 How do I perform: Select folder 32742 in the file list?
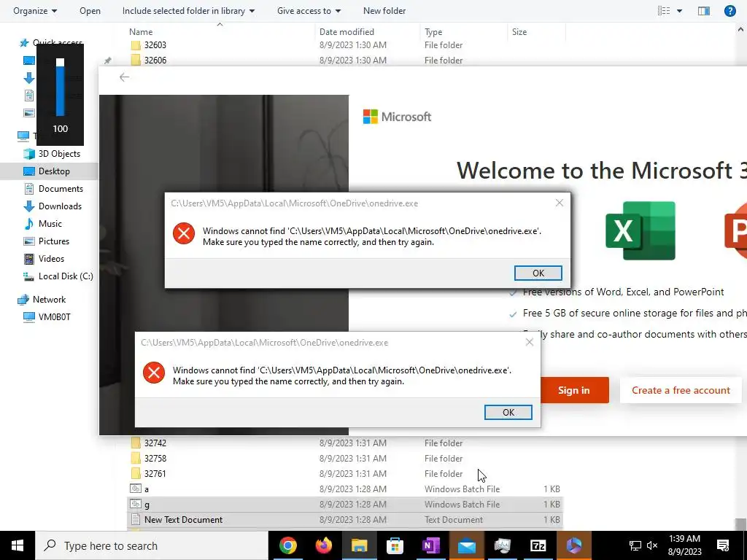coord(155,443)
